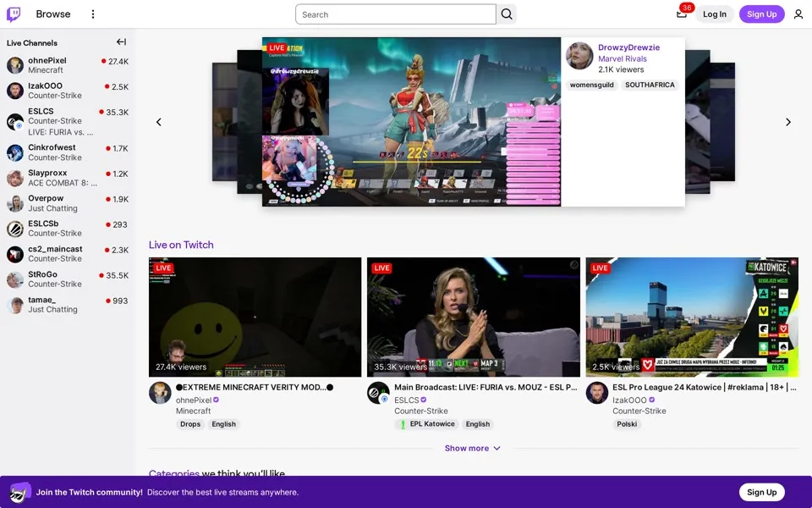This screenshot has width=812, height=508.
Task: Open the ESLCS stream thumbnail with 35.3K viewers
Action: (x=474, y=317)
